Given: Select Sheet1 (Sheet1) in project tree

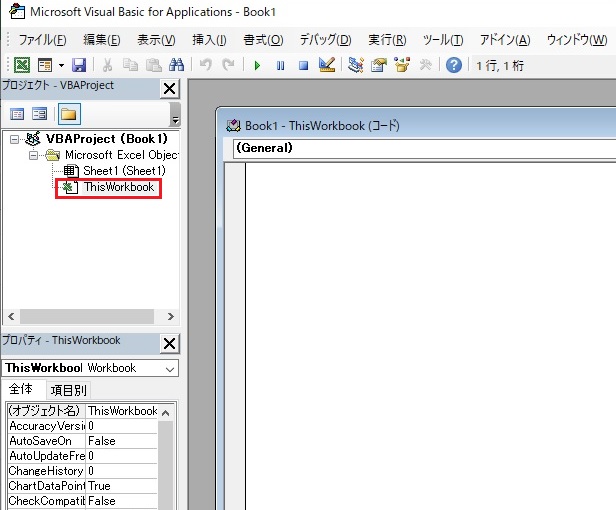Looking at the screenshot, I should (124, 171).
